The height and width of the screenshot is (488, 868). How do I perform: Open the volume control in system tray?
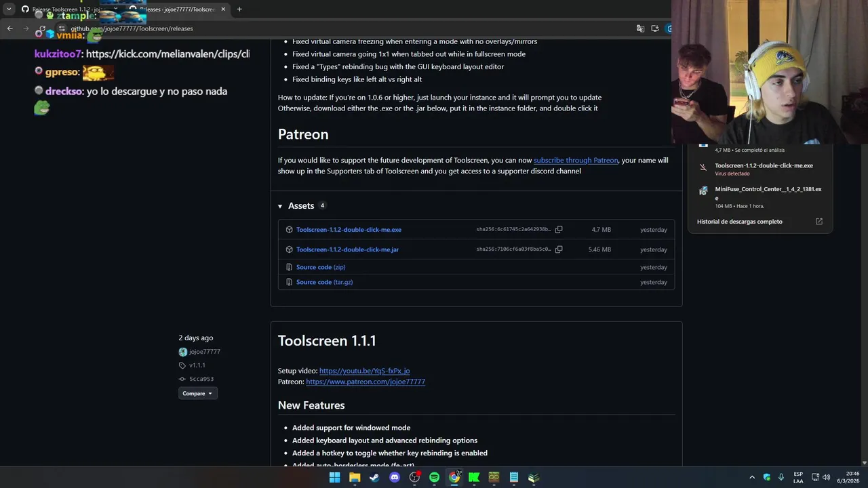(x=826, y=477)
